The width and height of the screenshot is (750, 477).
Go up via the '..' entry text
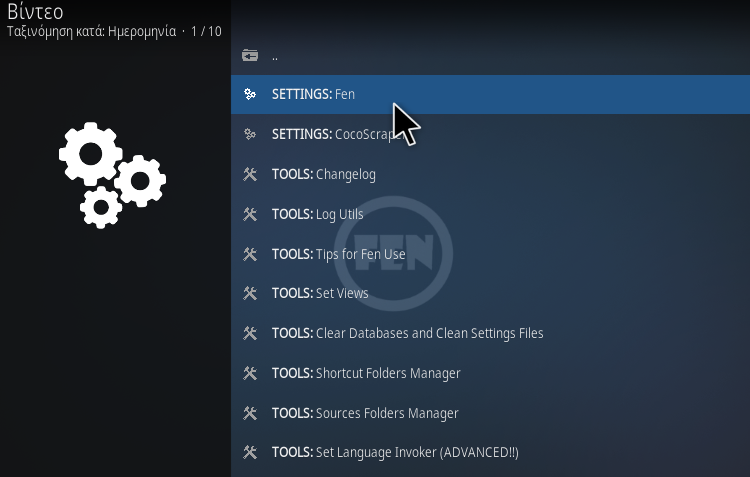[275, 56]
